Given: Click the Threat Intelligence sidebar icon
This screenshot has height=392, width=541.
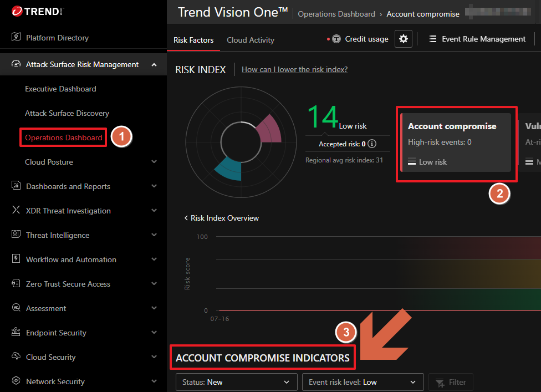Looking at the screenshot, I should (16, 235).
